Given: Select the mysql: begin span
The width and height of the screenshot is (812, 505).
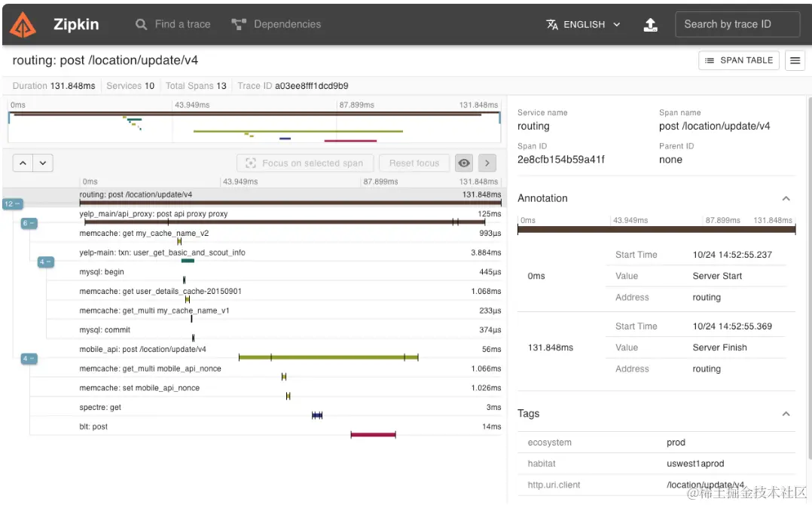Looking at the screenshot, I should coord(290,275).
